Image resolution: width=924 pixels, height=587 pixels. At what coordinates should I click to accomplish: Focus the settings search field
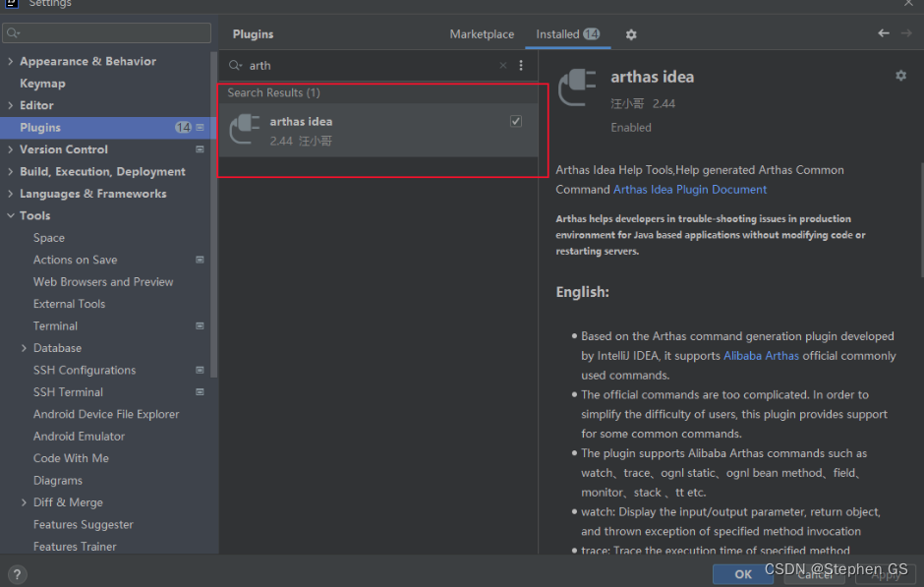(107, 33)
